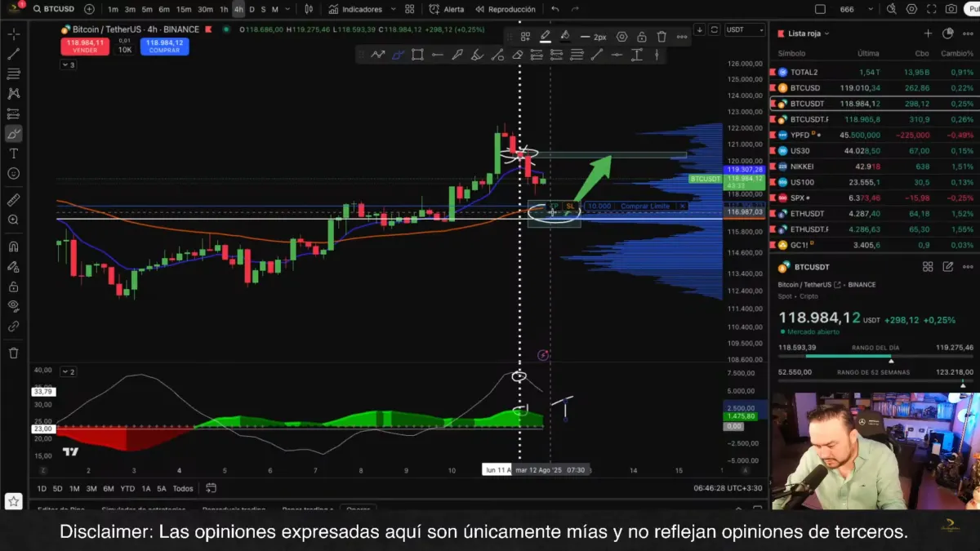Add a symbol to the watchlist
This screenshot has width=980, height=551.
pos(928,33)
